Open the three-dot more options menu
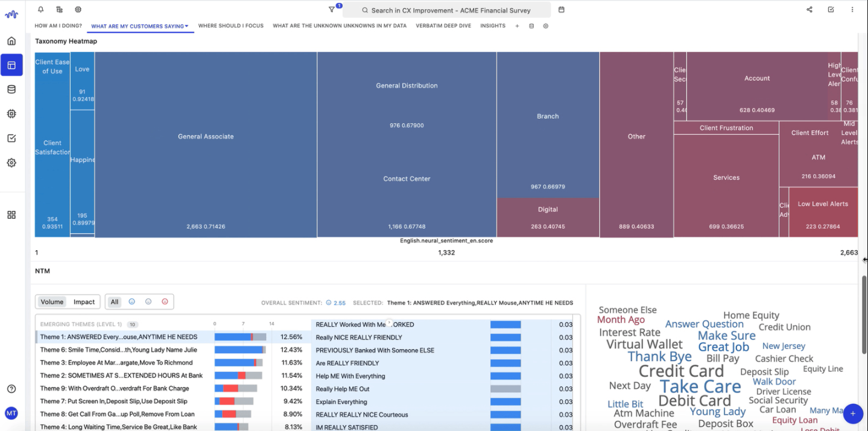868x431 pixels. tap(852, 10)
